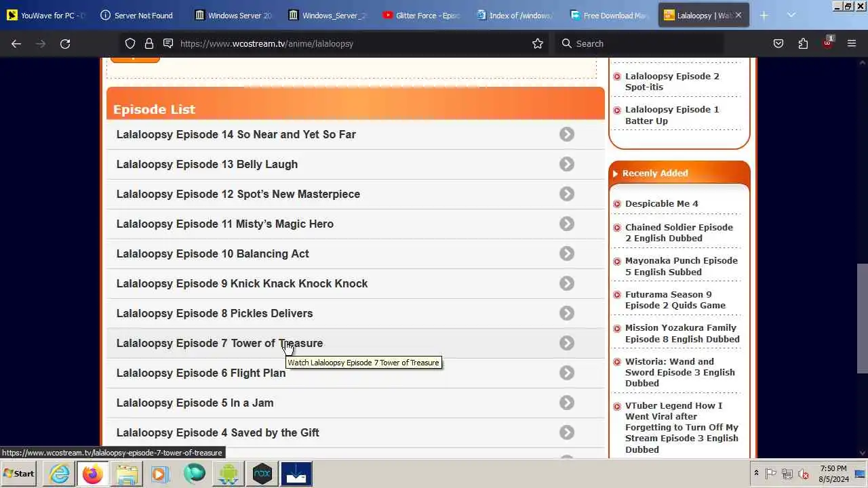Open Episode 6 Flight Plan
The height and width of the screenshot is (488, 868).
click(201, 373)
